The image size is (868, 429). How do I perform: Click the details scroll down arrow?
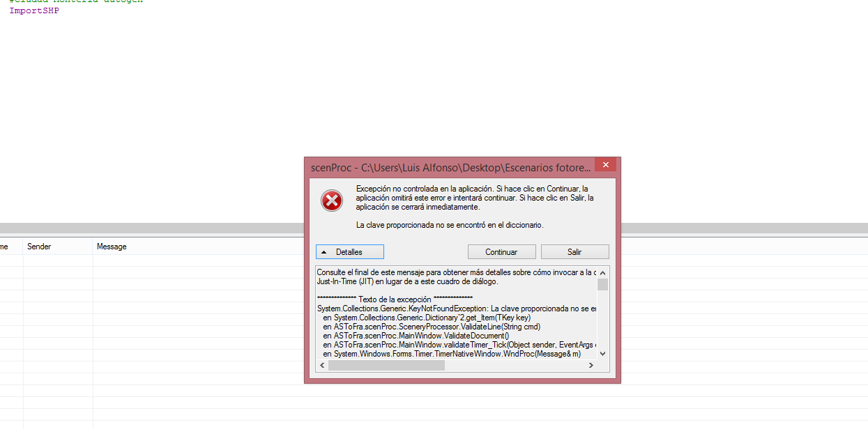(602, 353)
